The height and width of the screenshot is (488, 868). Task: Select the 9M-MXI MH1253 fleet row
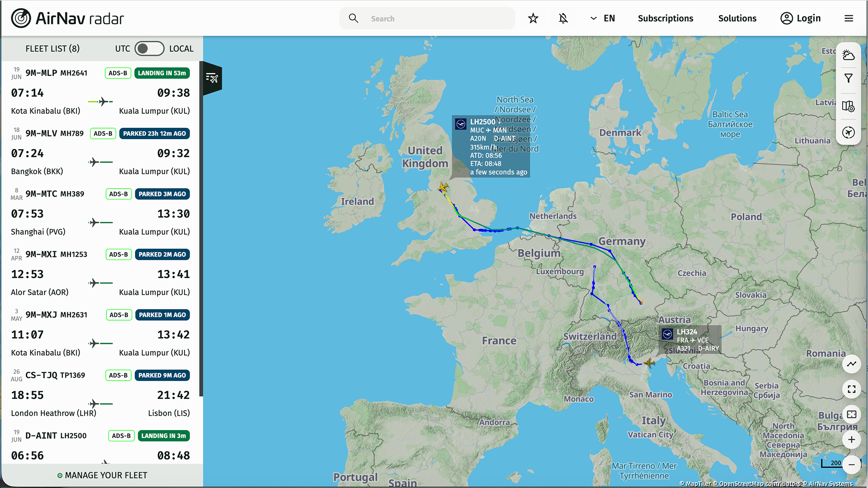coord(100,273)
